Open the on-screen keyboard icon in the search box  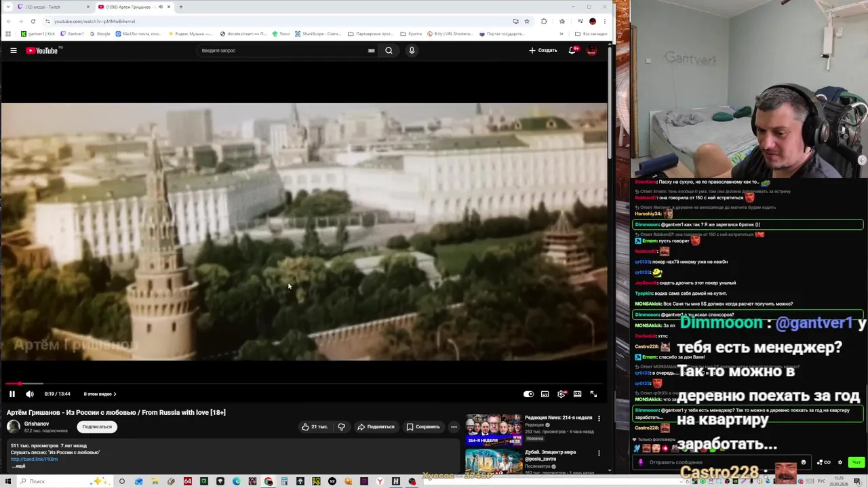click(x=371, y=50)
